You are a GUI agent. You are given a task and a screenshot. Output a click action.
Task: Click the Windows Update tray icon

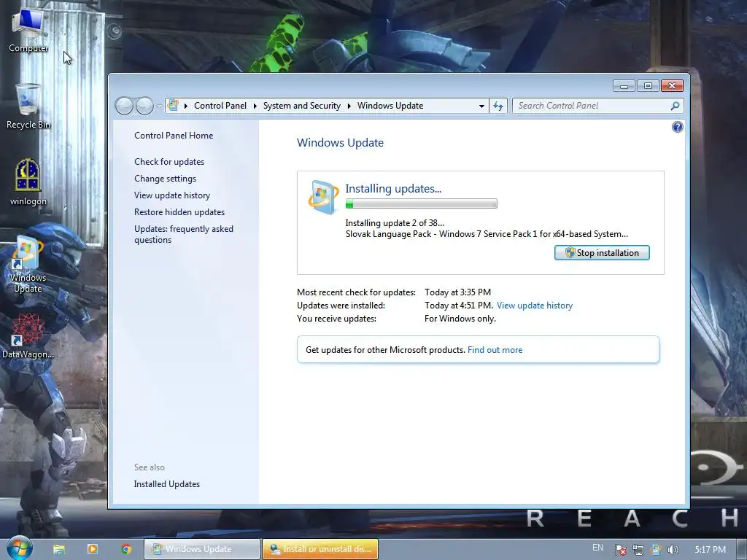coord(656,550)
